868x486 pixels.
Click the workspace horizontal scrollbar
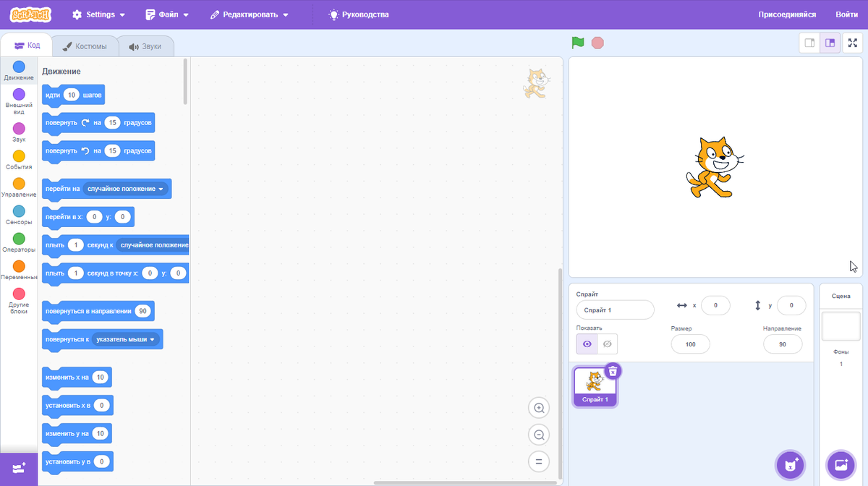[466, 483]
